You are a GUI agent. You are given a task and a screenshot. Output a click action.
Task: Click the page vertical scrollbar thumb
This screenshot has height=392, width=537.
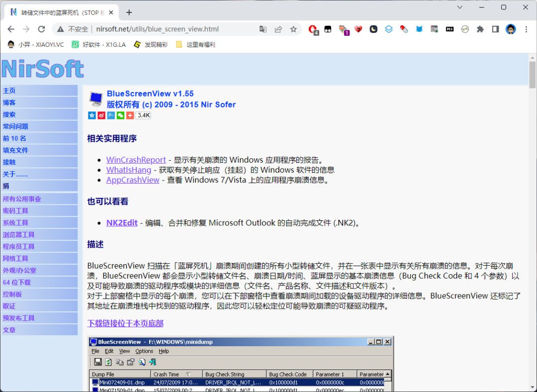tap(532, 74)
